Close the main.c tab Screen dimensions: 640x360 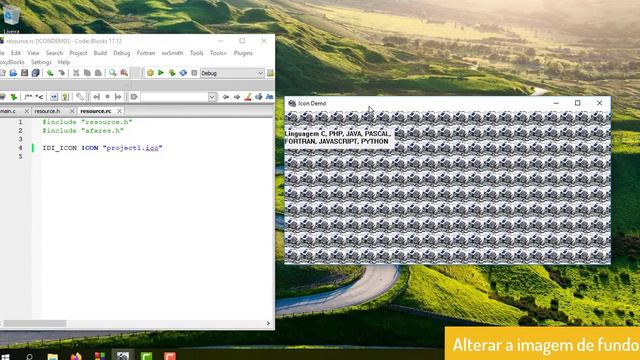pos(27,111)
